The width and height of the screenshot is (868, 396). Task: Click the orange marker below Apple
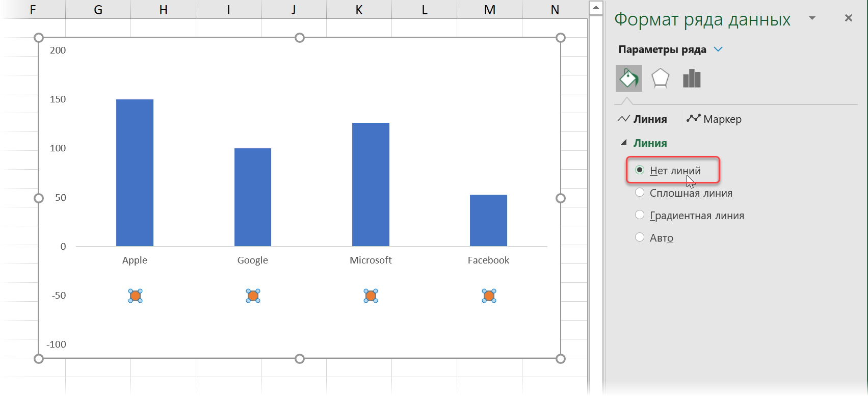tap(135, 296)
